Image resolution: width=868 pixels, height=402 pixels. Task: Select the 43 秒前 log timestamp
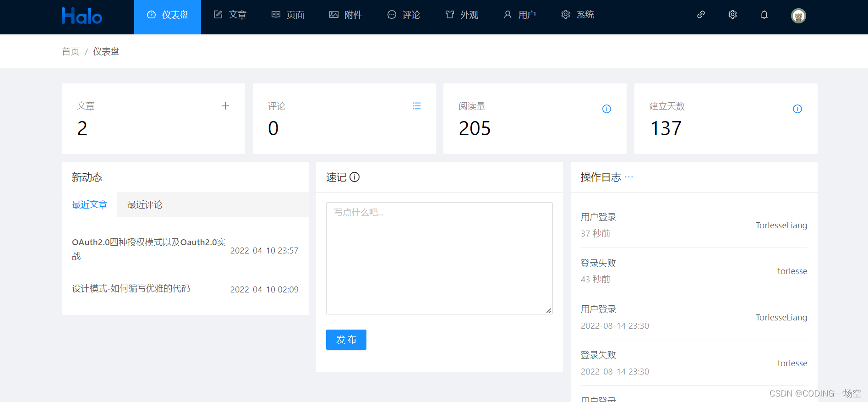click(x=595, y=279)
